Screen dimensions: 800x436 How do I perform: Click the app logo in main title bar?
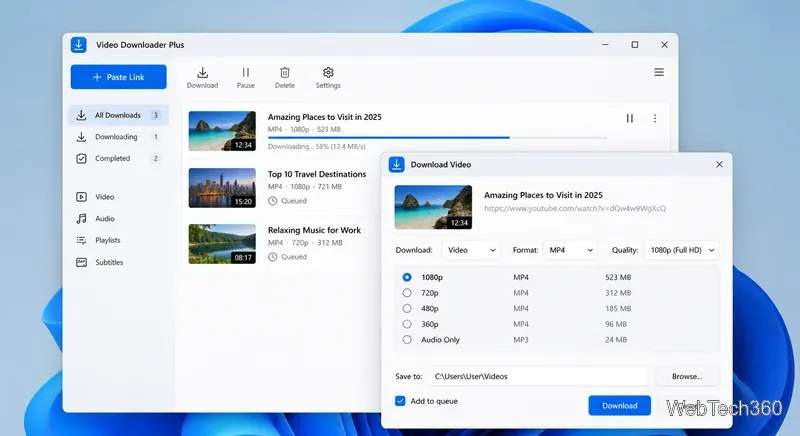[79, 45]
